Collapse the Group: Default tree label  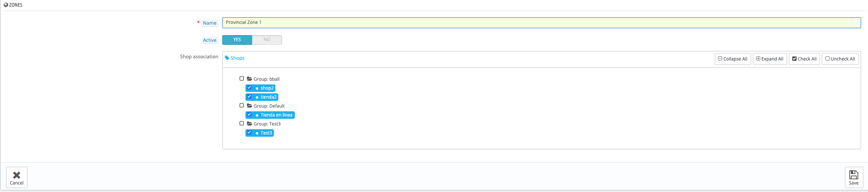pos(269,106)
